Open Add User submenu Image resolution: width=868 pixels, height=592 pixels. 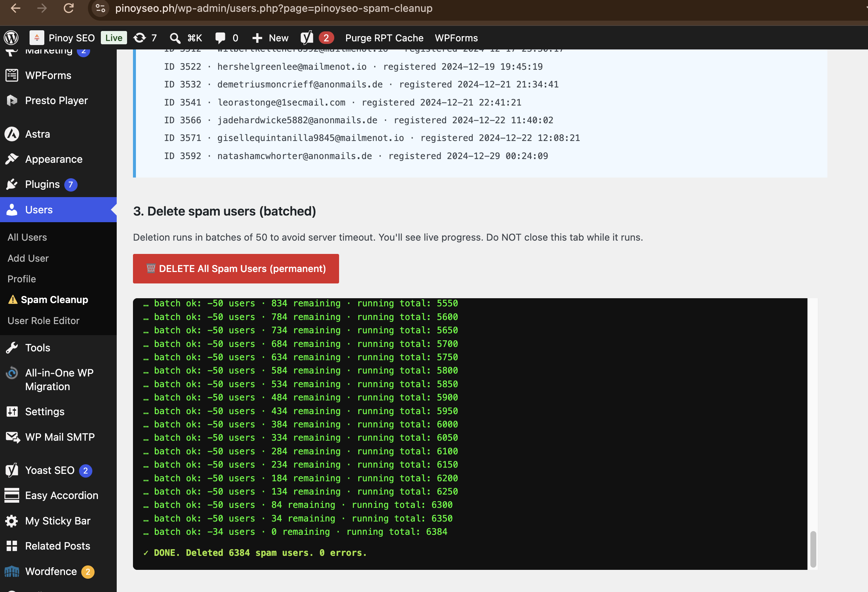(x=28, y=258)
